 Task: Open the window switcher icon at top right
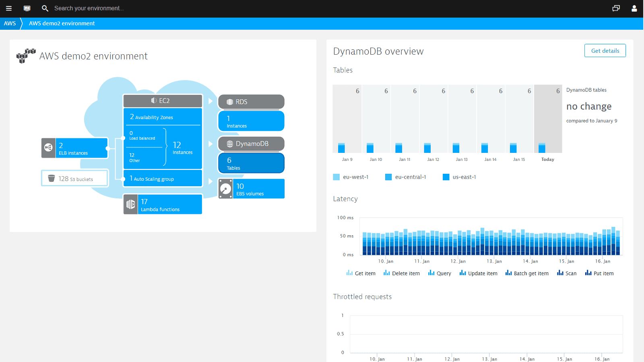coord(616,8)
